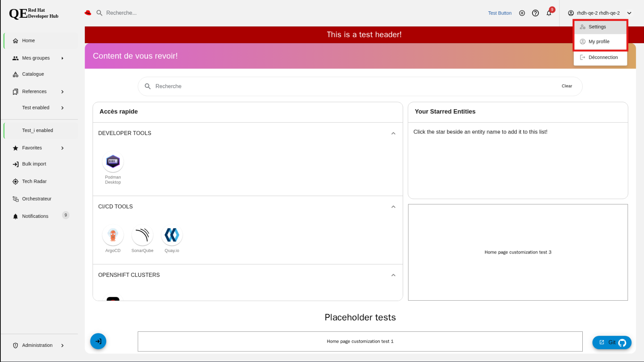Image resolution: width=644 pixels, height=362 pixels.
Task: Choose Déconnection from the user menu
Action: click(603, 57)
